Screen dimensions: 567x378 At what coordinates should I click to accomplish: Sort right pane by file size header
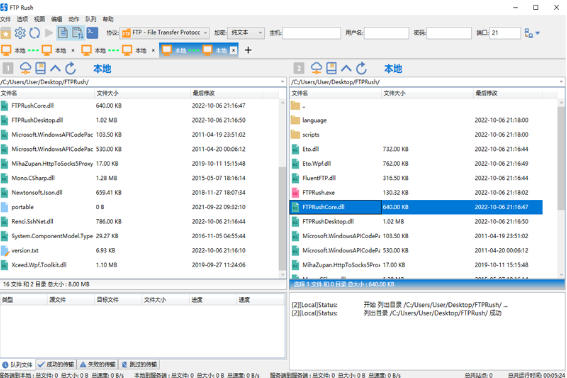pos(428,93)
